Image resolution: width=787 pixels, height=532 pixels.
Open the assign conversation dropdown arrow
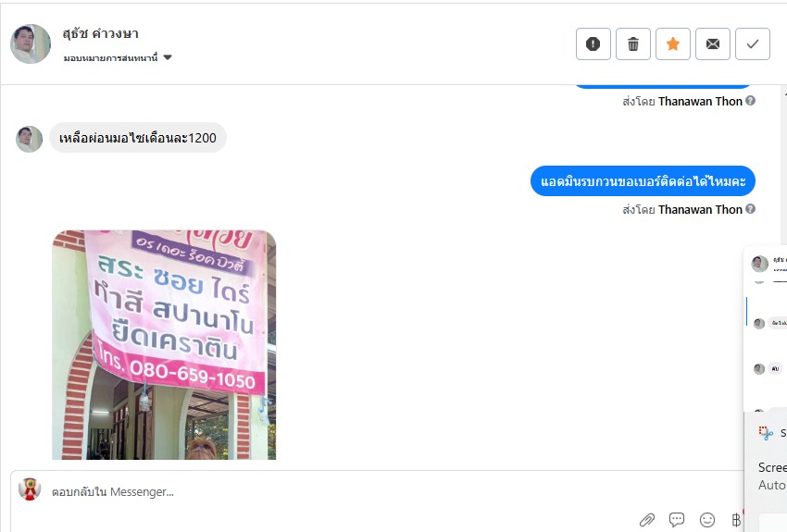point(168,57)
